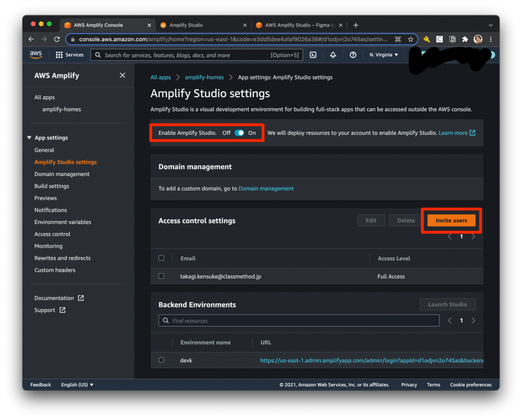The image size is (522, 420).
Task: Open the Learn more link
Action: point(457,133)
